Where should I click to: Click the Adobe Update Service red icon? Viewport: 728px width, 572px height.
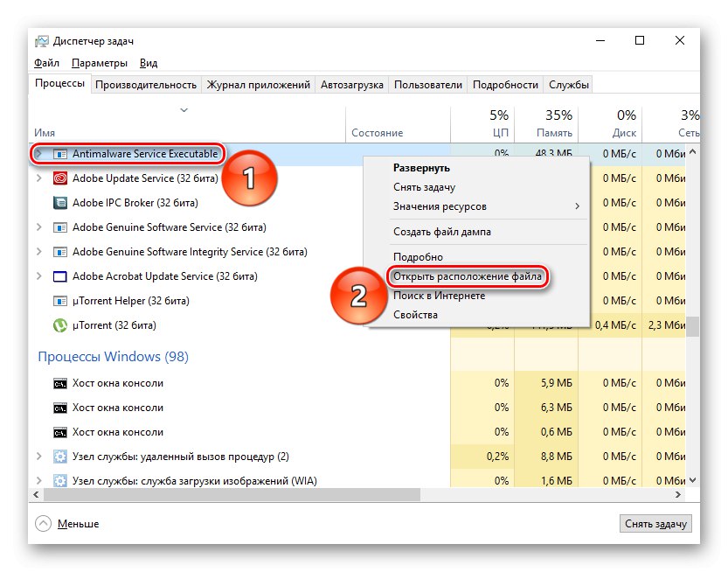[x=60, y=178]
